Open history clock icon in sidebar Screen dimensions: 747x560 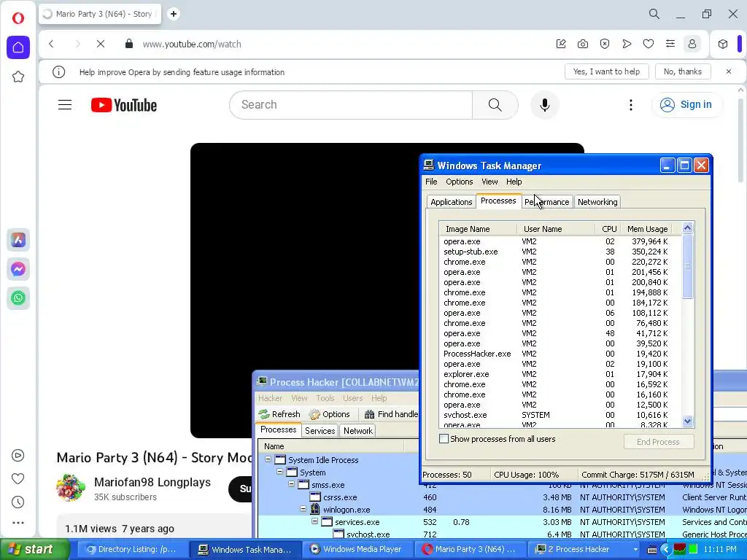[18, 502]
